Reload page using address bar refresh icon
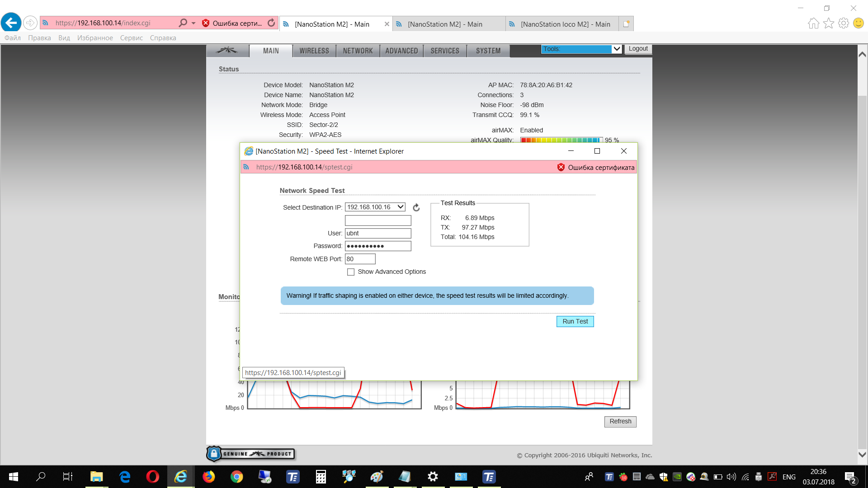 (271, 23)
